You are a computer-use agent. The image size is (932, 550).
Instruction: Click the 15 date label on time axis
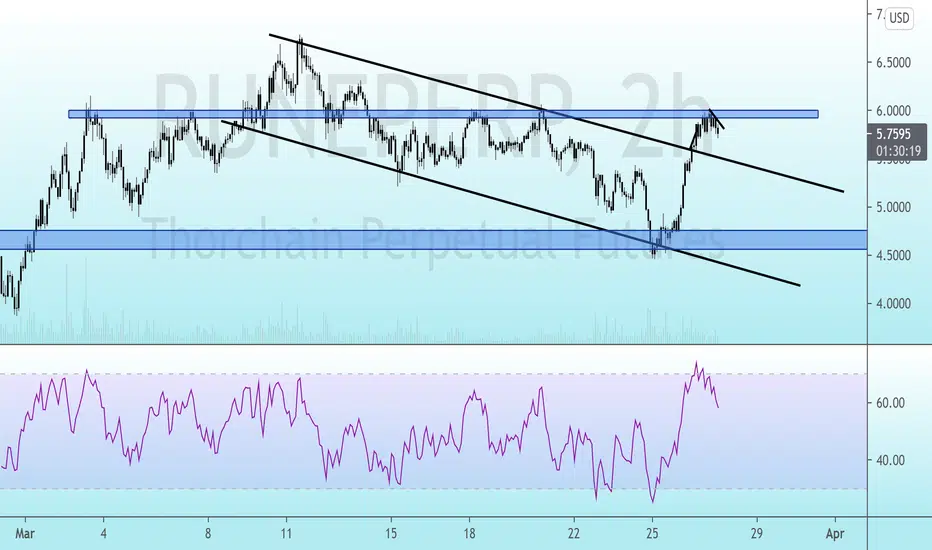tap(391, 533)
